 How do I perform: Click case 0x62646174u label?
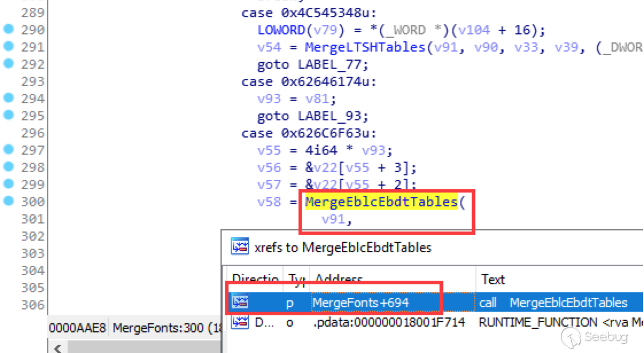309,81
